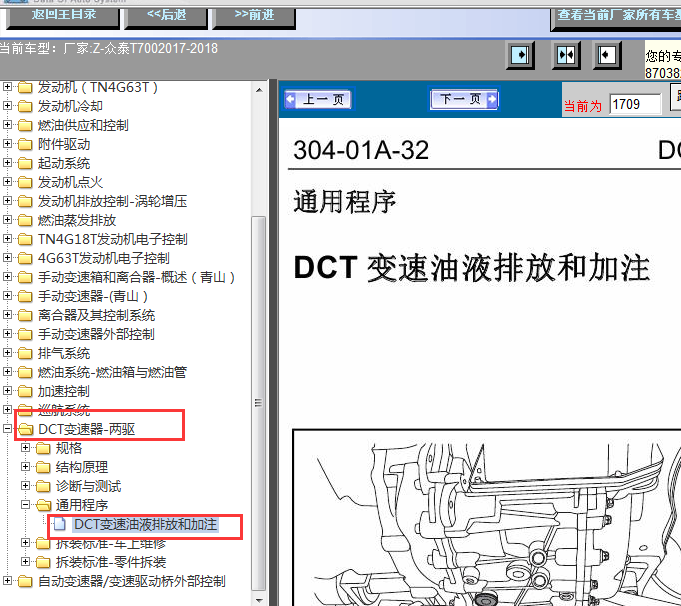Select the 发动机冷却 tree item
Screen dimensions: 681x606
click(x=70, y=106)
